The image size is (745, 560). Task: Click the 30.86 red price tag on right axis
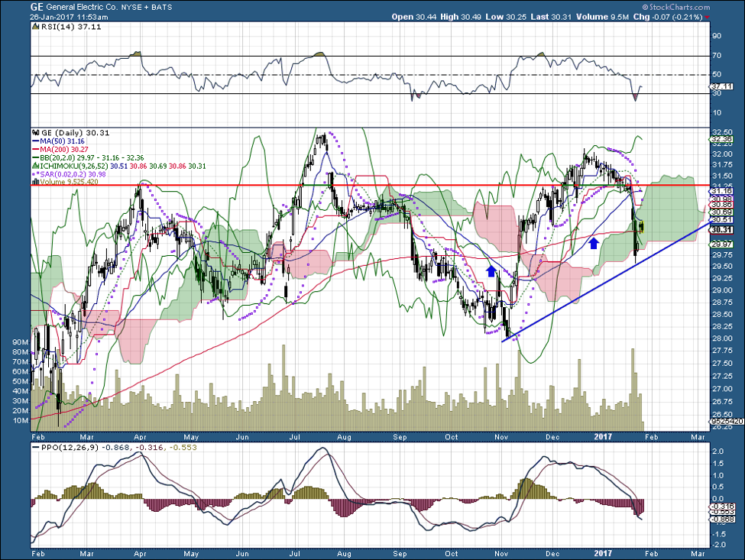point(722,206)
